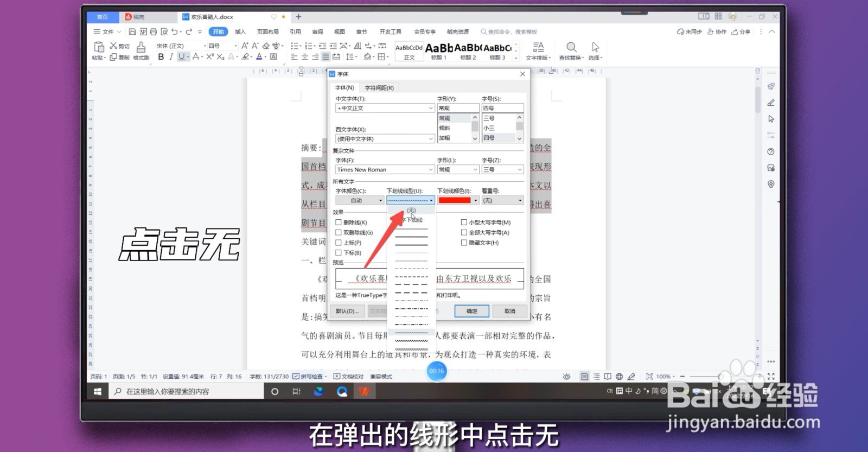868x452 pixels.
Task: Check the 双删除线(G) double strikethrough checkbox
Action: pyautogui.click(x=339, y=232)
